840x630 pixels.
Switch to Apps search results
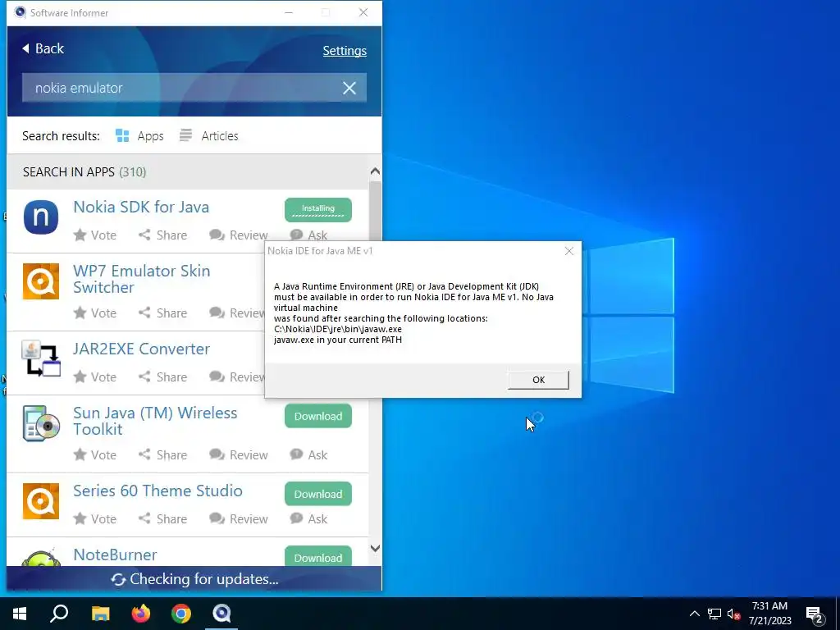[x=139, y=136]
